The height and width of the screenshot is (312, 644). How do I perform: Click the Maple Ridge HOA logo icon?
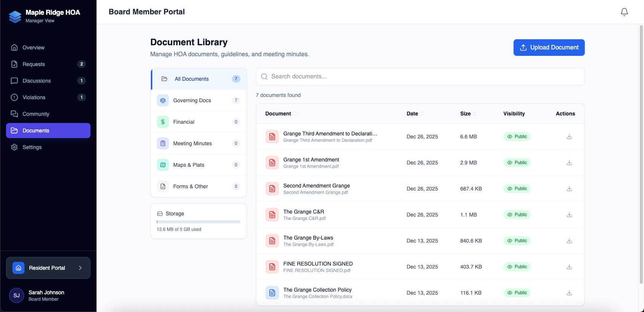[x=15, y=17]
